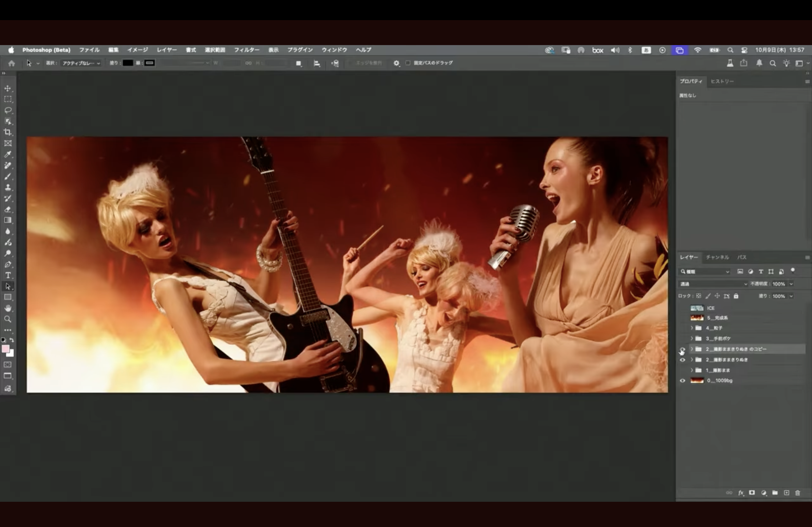812x527 pixels.
Task: Open the blend mode dropdown (通過)
Action: (713, 284)
